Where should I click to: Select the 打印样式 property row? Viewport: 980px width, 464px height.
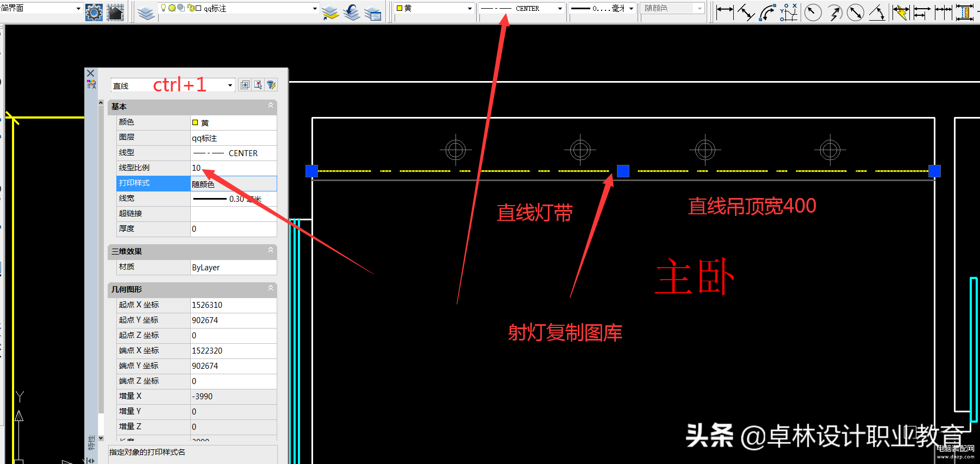tap(153, 183)
